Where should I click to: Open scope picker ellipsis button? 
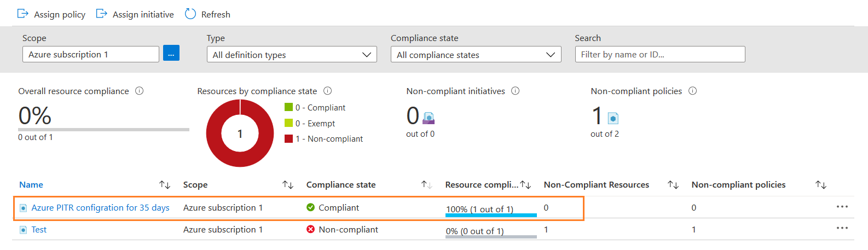pyautogui.click(x=171, y=54)
